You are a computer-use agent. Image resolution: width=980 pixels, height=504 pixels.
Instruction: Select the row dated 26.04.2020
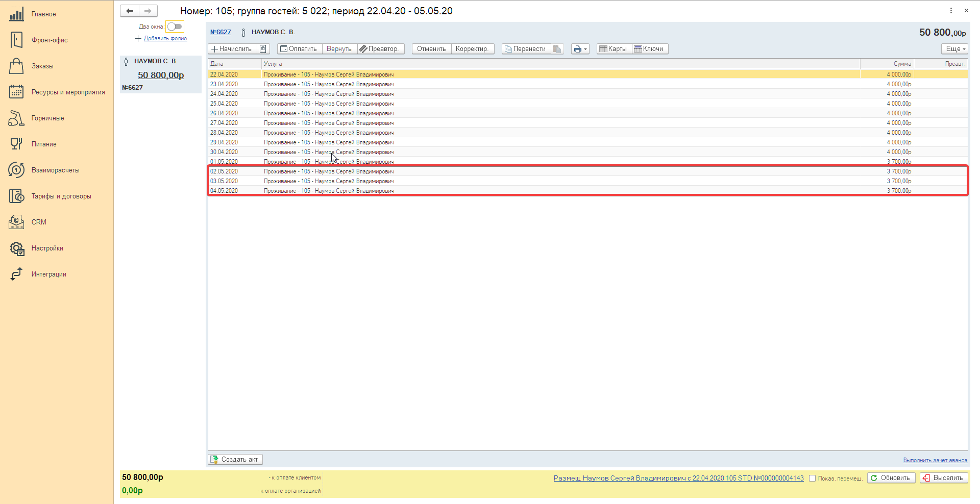click(x=587, y=113)
